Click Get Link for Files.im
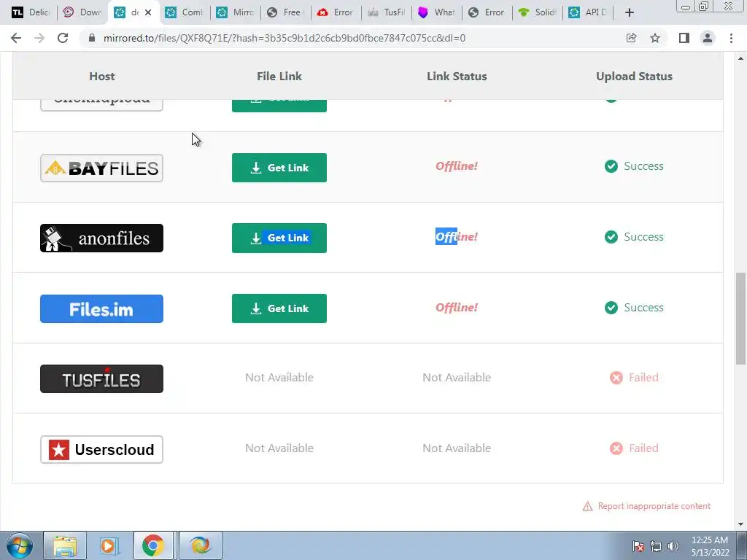Image resolution: width=747 pixels, height=560 pixels. tap(279, 308)
